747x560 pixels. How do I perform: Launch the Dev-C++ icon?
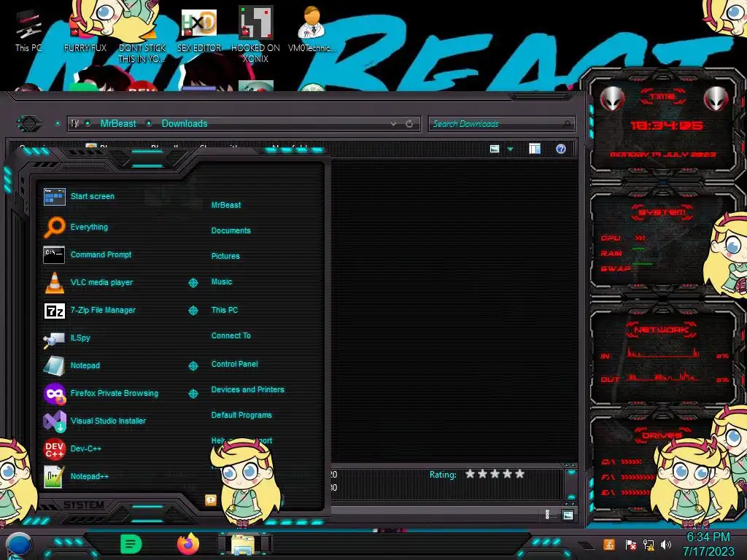tap(54, 449)
